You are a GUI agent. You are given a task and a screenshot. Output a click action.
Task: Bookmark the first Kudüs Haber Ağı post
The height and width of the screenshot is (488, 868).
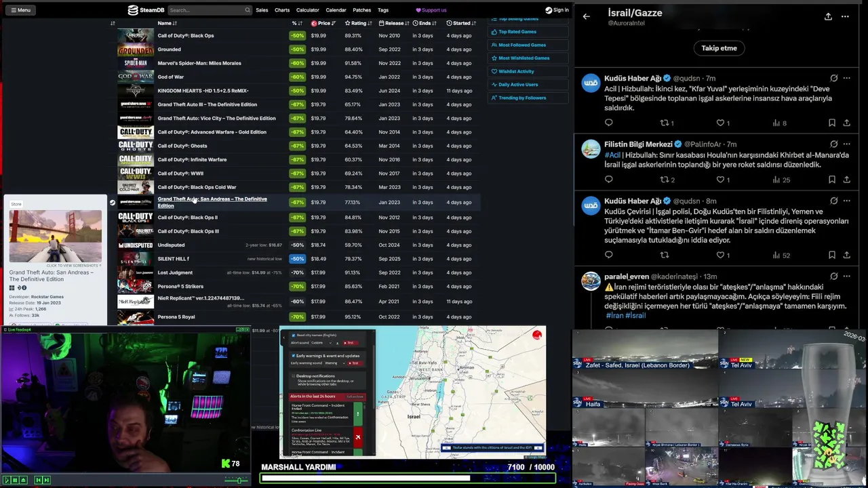(831, 123)
